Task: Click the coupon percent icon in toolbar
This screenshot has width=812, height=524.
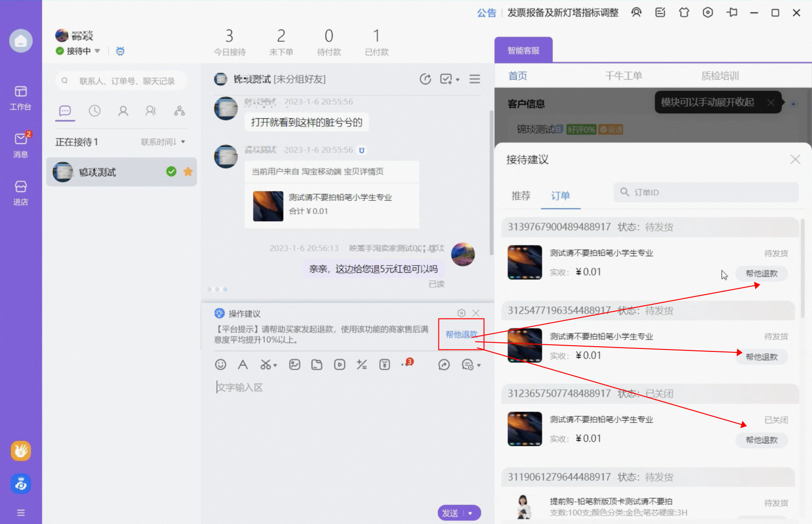Action: pyautogui.click(x=362, y=365)
